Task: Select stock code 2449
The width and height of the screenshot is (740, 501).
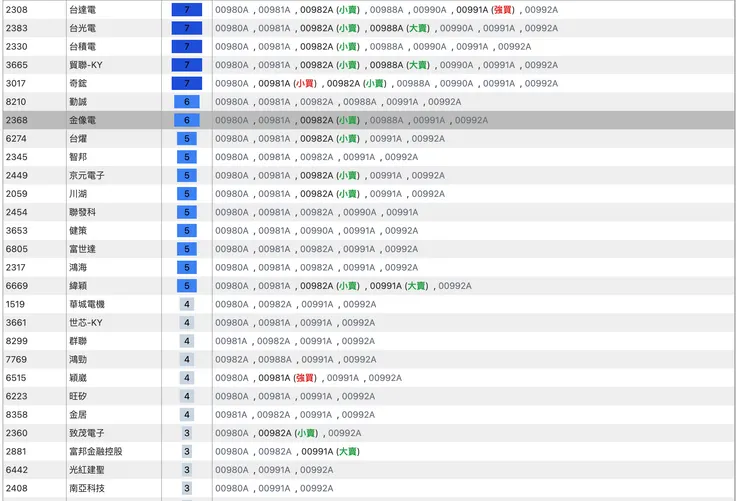Action: 17,175
